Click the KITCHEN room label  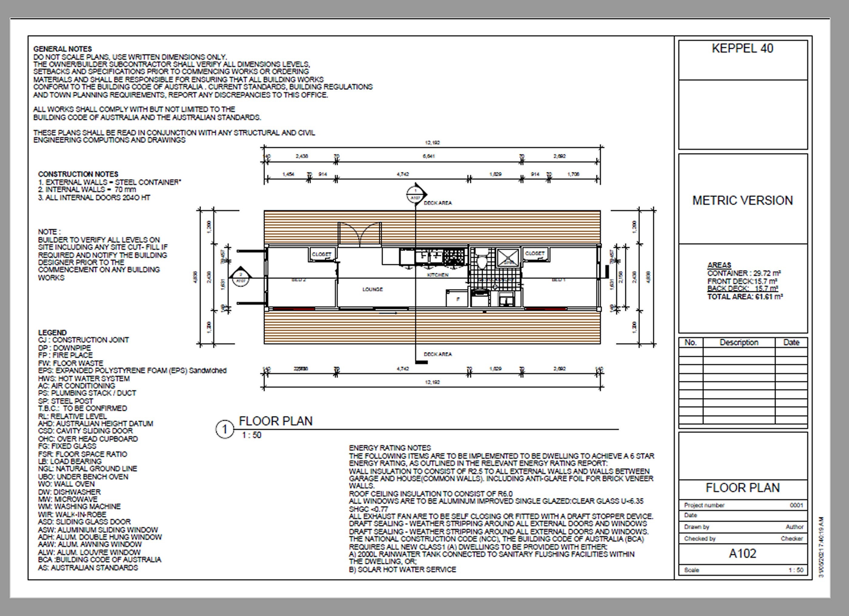coord(438,275)
